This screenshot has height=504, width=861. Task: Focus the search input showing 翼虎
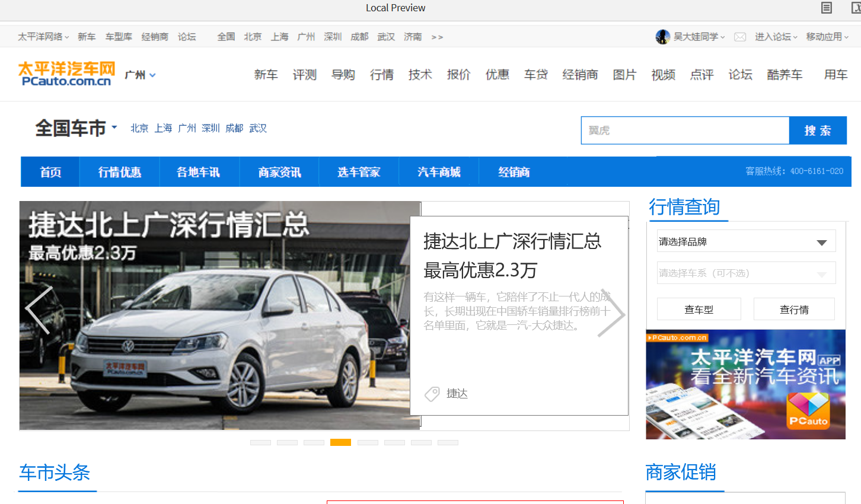click(x=685, y=130)
